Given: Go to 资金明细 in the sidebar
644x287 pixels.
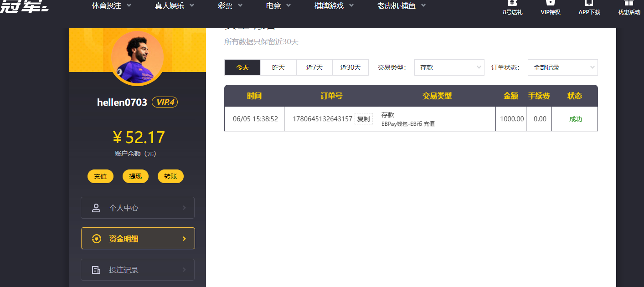Looking at the screenshot, I should point(138,238).
